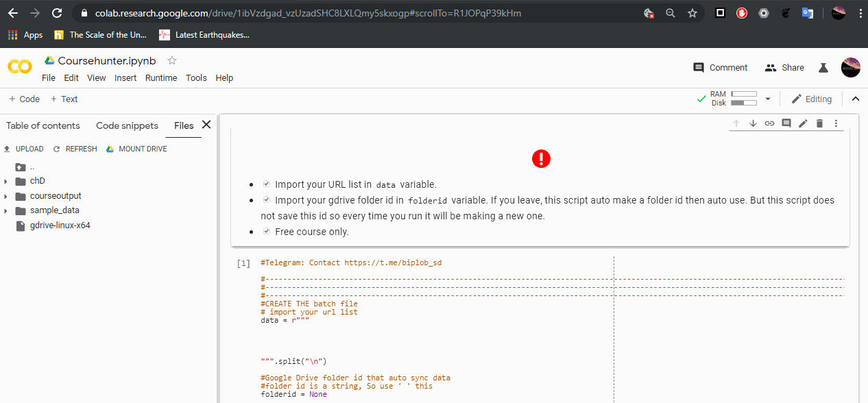This screenshot has width=868, height=403.
Task: Open the labs flask icon
Action: (823, 68)
